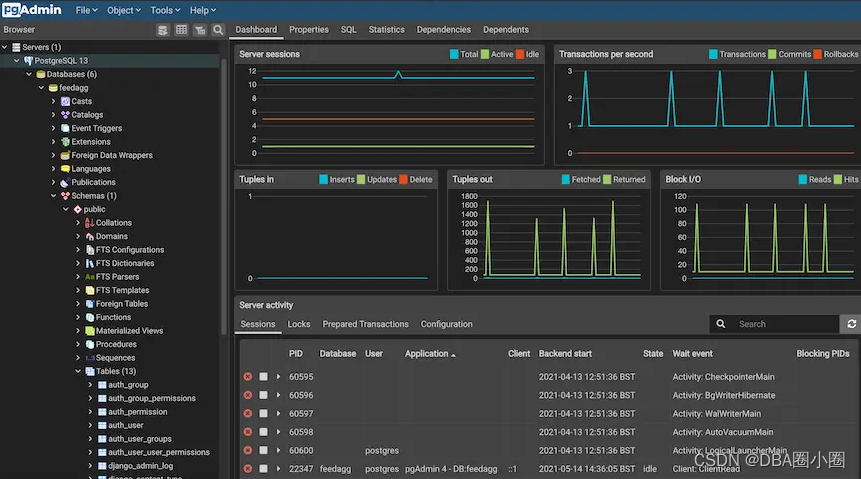This screenshot has width=861, height=479.
Task: Sort sessions by PID column header
Action: (295, 354)
